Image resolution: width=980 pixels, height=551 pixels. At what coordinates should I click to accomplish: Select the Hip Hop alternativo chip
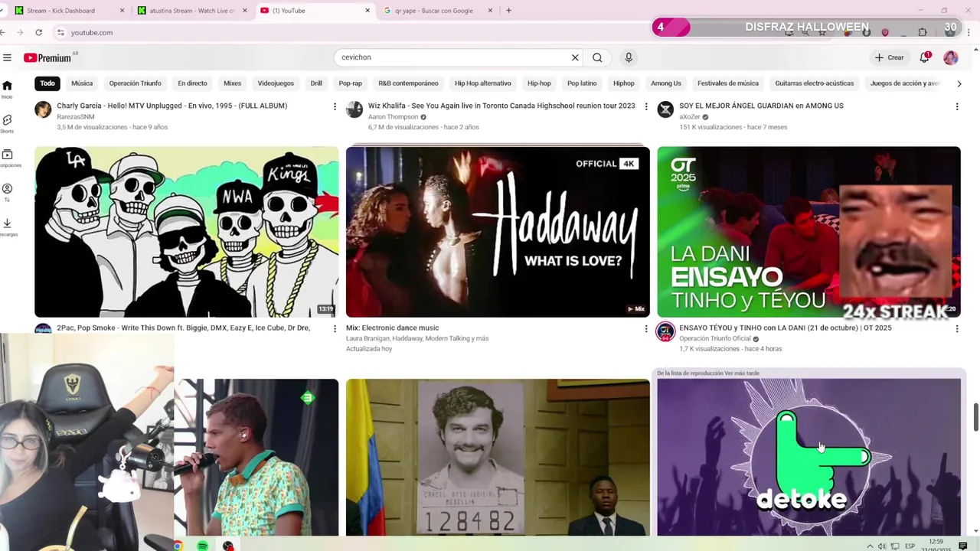(482, 83)
